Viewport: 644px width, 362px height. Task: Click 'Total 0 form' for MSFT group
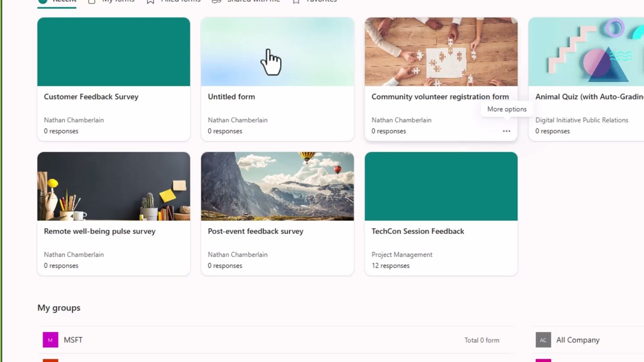pyautogui.click(x=482, y=340)
